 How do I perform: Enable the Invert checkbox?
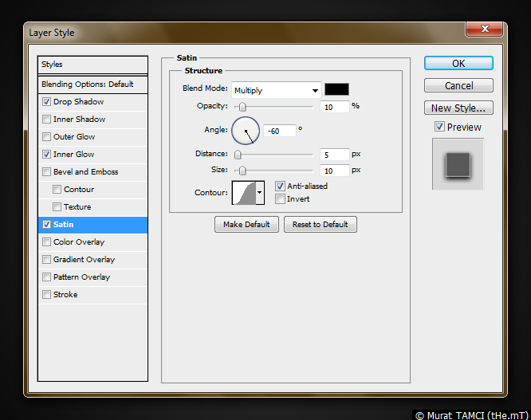click(x=280, y=199)
